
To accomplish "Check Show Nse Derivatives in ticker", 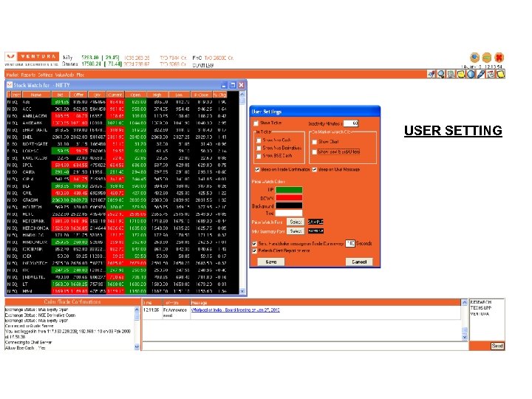I will pos(259,149).
